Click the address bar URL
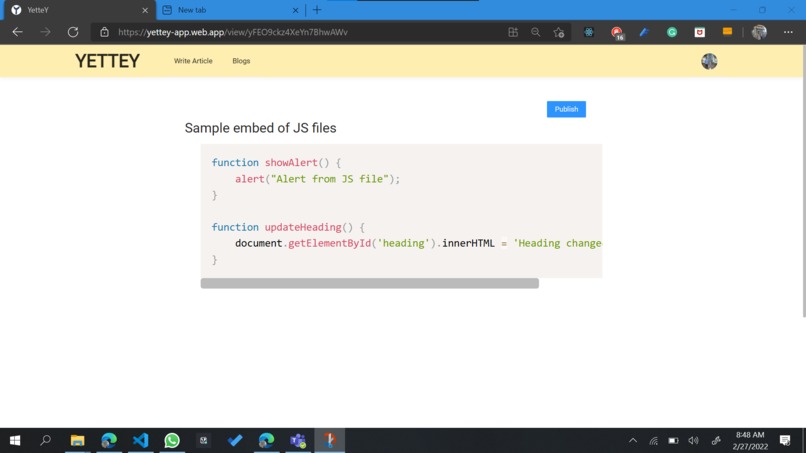The image size is (806, 453). tap(233, 32)
